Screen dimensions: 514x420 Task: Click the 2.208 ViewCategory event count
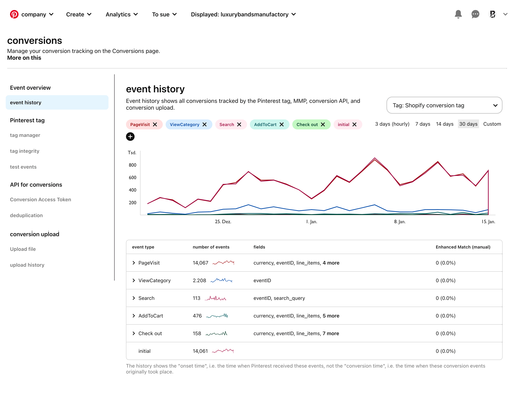click(x=199, y=281)
